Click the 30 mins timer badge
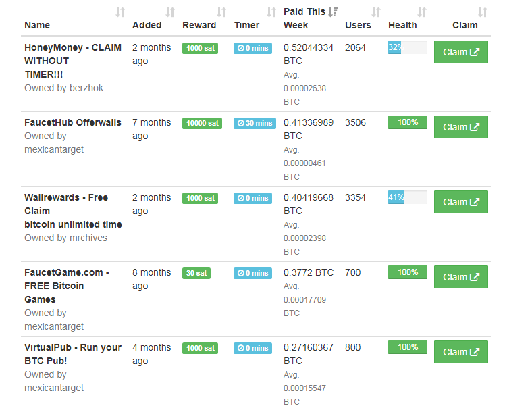Image resolution: width=532 pixels, height=410 pixels. 255,123
